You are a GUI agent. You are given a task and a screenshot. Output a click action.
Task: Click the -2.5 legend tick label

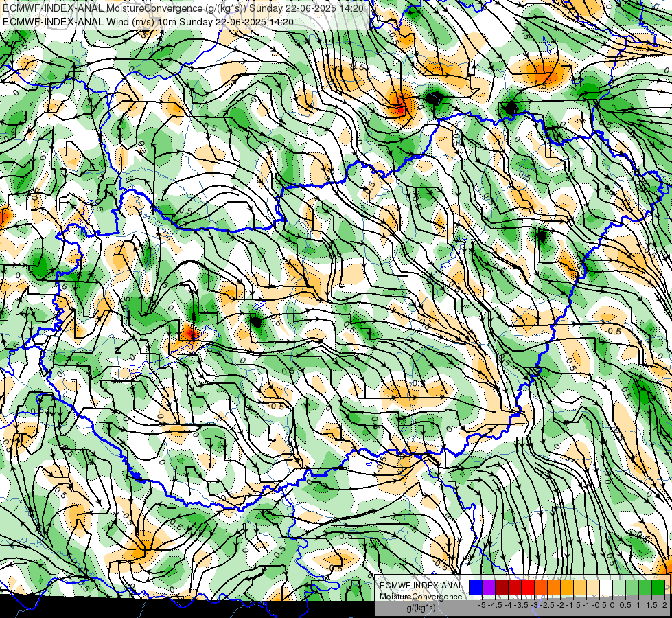pos(547,605)
